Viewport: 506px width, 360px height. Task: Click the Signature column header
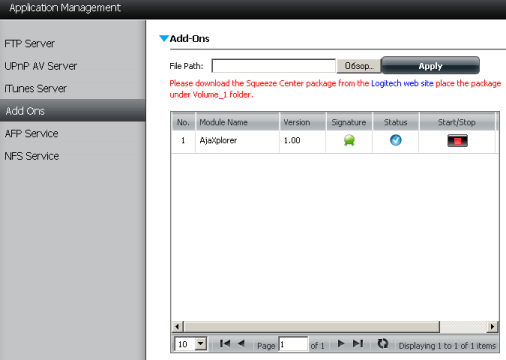tap(349, 122)
